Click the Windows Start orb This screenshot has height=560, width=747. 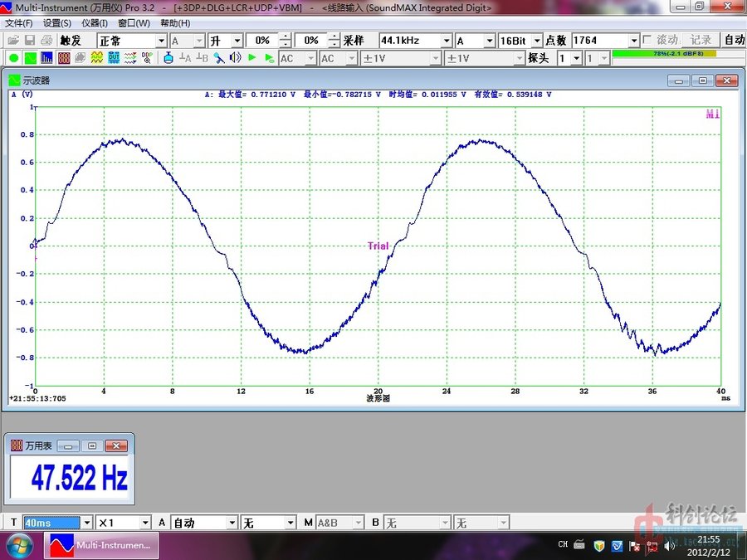point(20,546)
